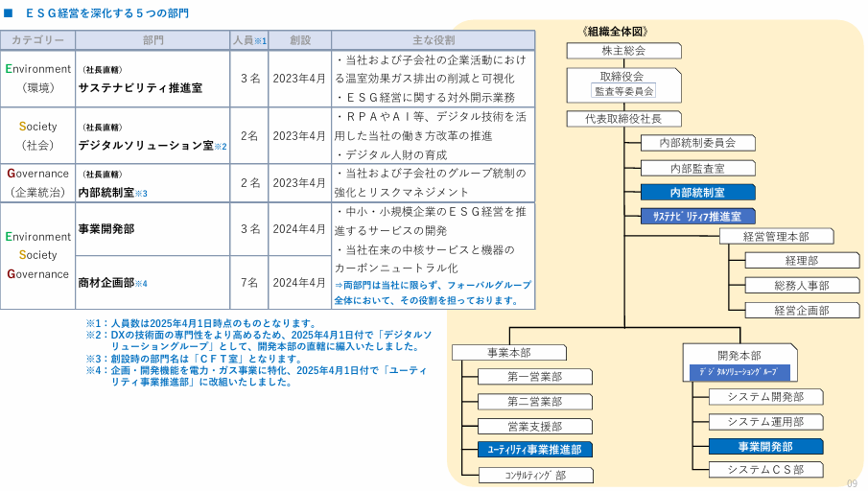The width and height of the screenshot is (868, 491).
Task: Click the 内部統制委員会 box
Action: pyautogui.click(x=697, y=143)
